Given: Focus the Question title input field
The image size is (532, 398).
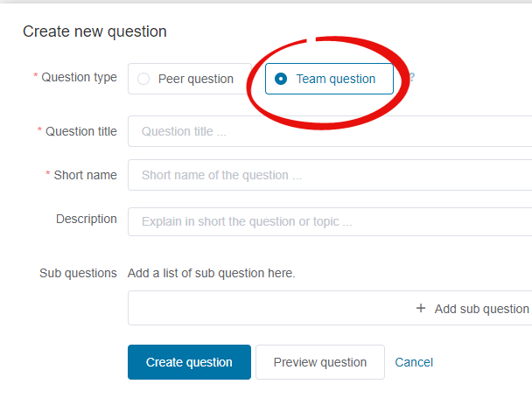Looking at the screenshot, I should [330, 132].
